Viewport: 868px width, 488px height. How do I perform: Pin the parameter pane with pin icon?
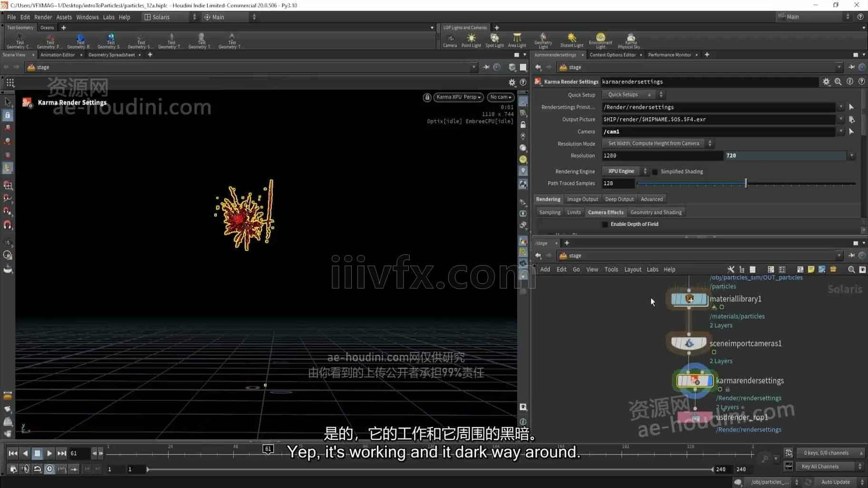tap(851, 68)
